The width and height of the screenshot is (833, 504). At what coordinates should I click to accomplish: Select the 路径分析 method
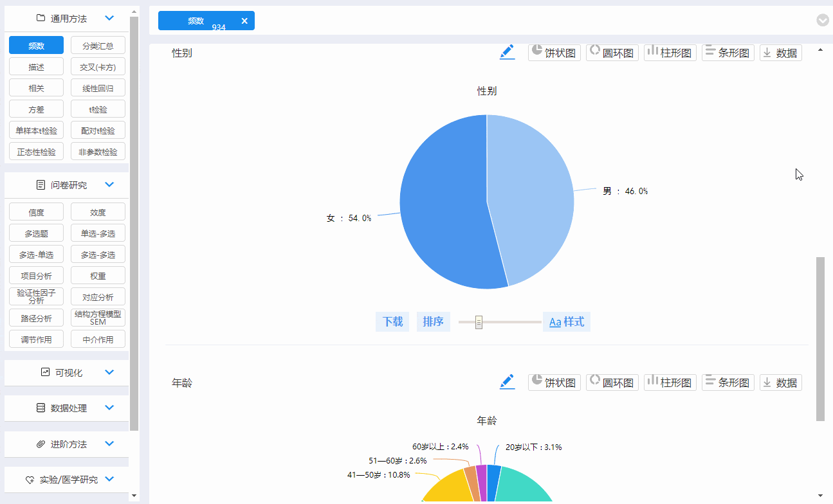(37, 318)
